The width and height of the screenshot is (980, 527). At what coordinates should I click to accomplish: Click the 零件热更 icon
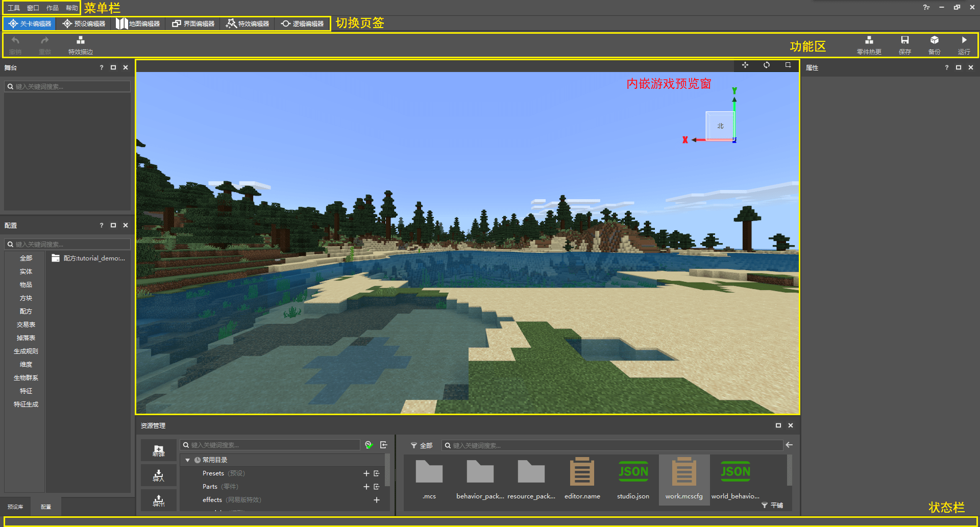pyautogui.click(x=869, y=40)
